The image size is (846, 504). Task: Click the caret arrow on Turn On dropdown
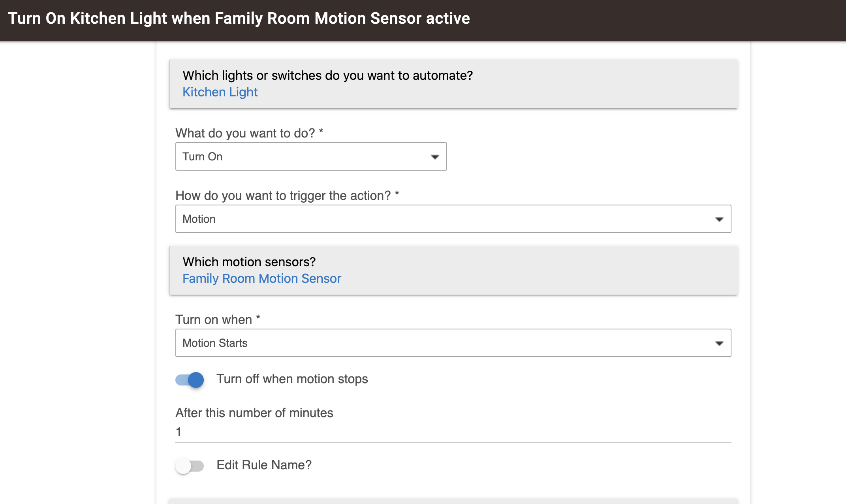435,157
